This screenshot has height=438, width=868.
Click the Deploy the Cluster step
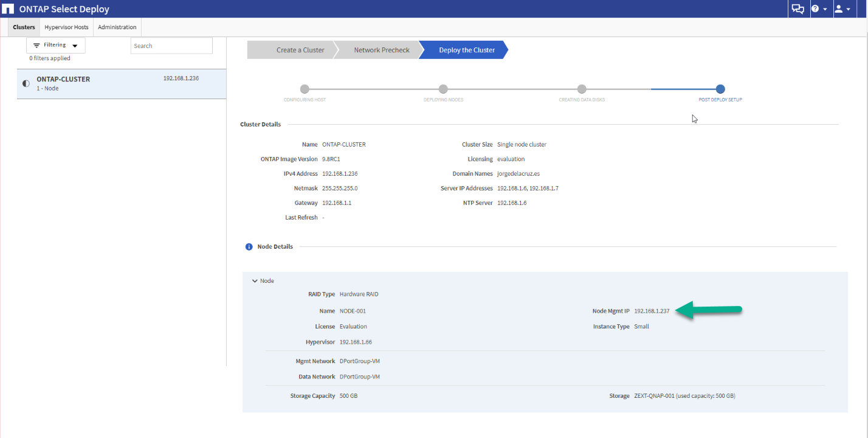pyautogui.click(x=464, y=50)
